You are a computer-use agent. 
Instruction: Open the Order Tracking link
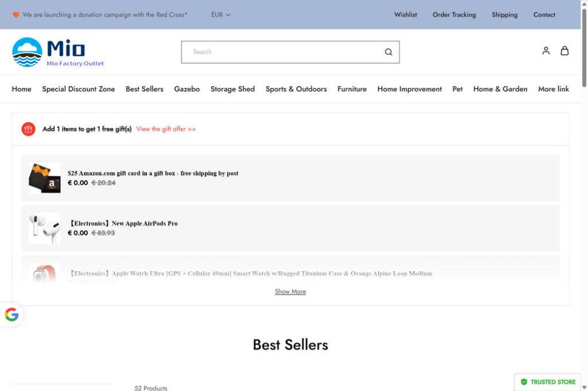pyautogui.click(x=454, y=15)
